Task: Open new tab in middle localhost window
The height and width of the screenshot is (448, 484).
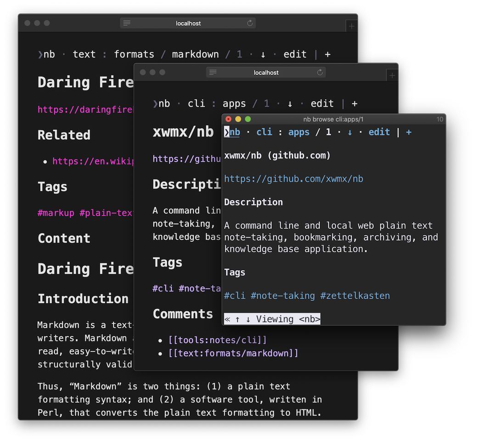Action: click(392, 75)
